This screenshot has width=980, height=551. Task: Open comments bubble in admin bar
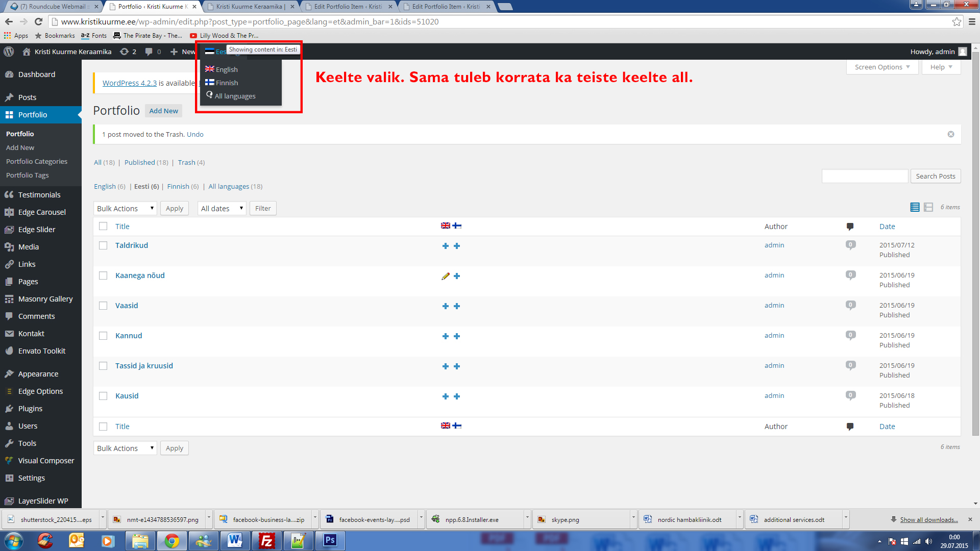149,52
